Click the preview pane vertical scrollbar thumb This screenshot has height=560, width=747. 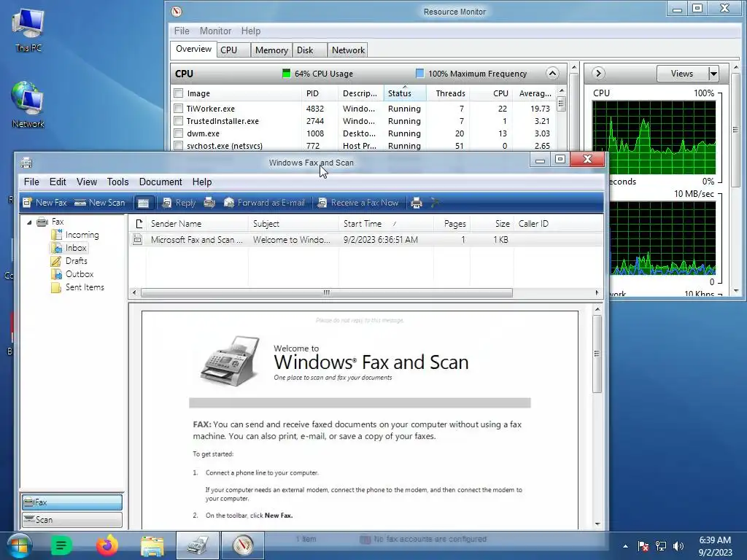597,354
